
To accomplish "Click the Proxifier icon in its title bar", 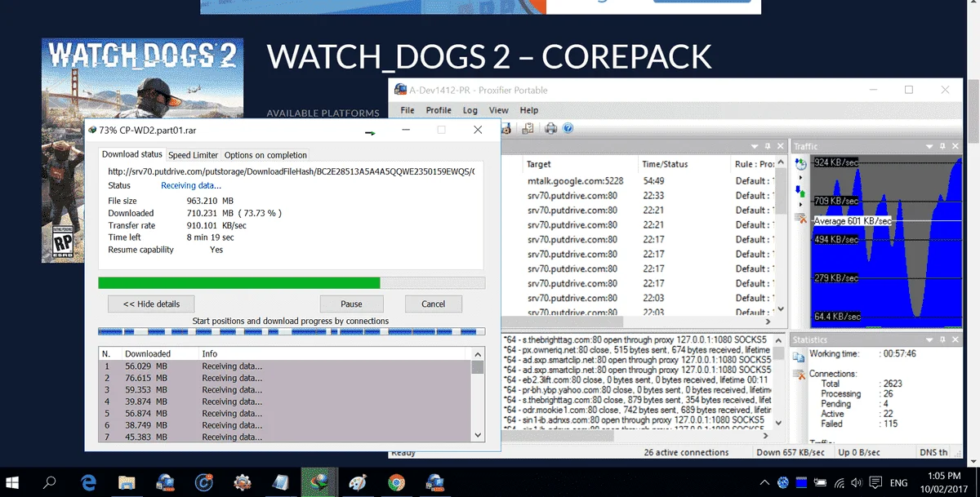I will coord(401,89).
